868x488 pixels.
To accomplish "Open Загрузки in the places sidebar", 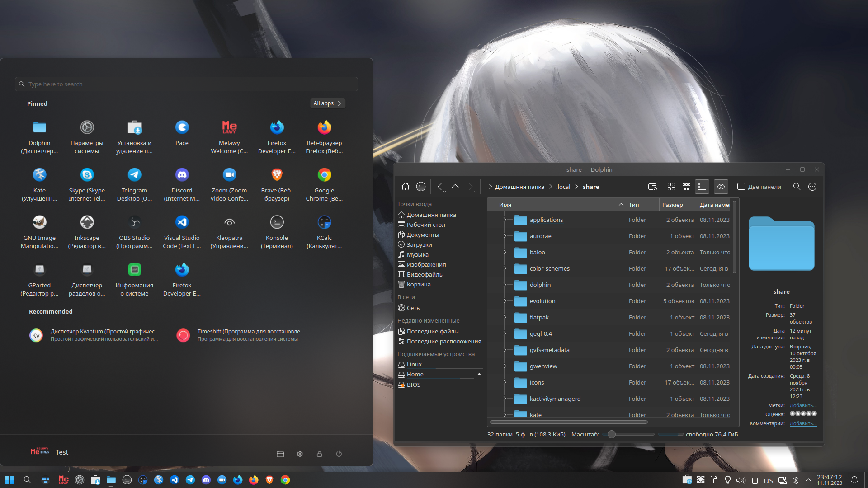I will coord(419,244).
